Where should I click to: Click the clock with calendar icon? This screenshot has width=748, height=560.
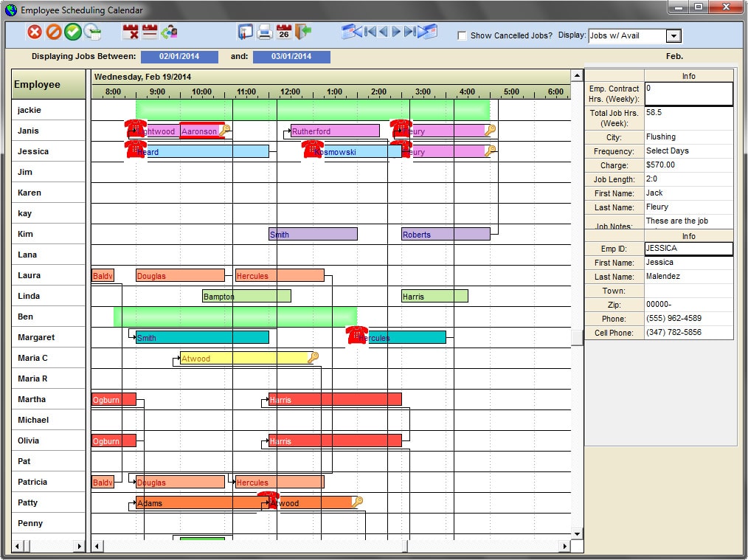point(92,32)
